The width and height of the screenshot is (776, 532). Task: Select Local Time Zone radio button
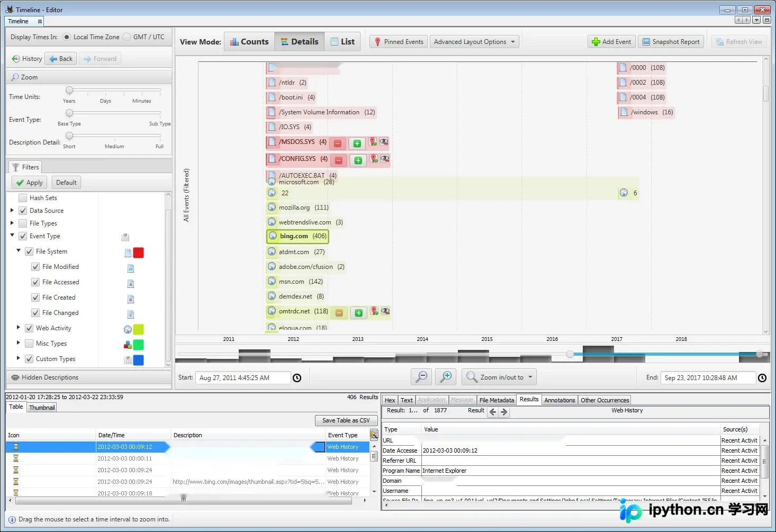click(x=67, y=37)
